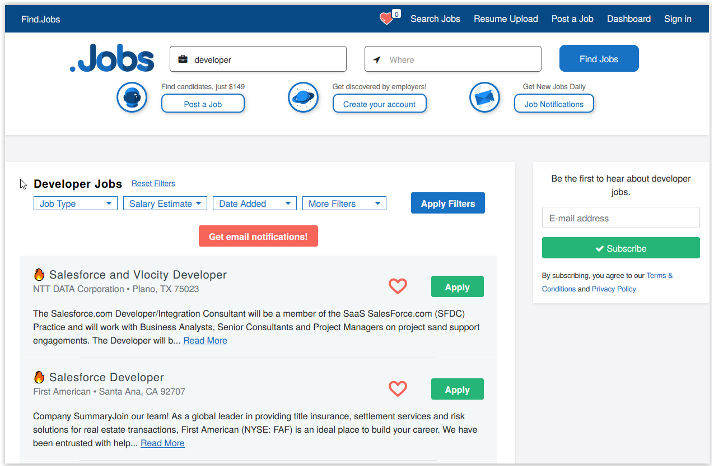Screen dimensions: 712x466
Task: Open Resume Upload in top navigation
Action: tap(506, 19)
